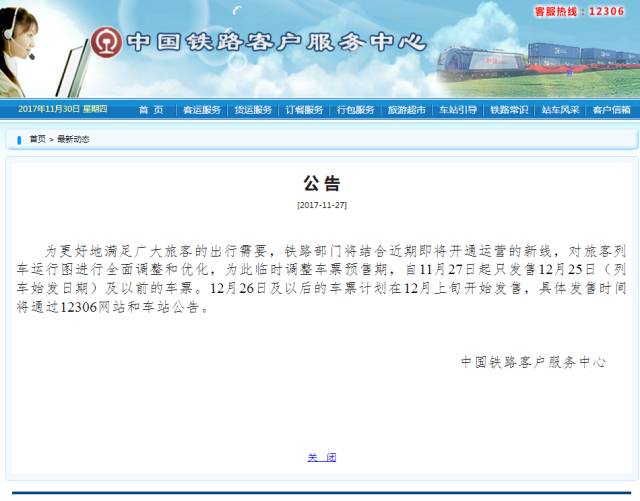Click the 中国铁路客户服务中心 banner title
The image size is (640, 501).
click(x=276, y=43)
